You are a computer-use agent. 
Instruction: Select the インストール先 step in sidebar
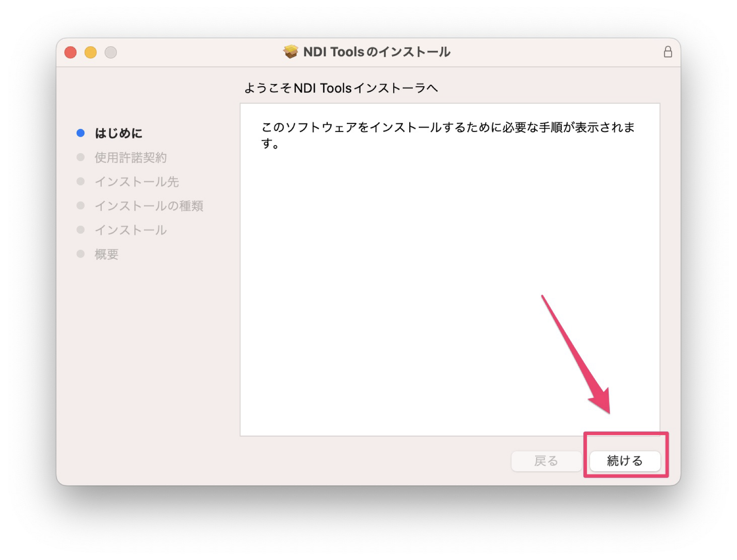(x=136, y=182)
